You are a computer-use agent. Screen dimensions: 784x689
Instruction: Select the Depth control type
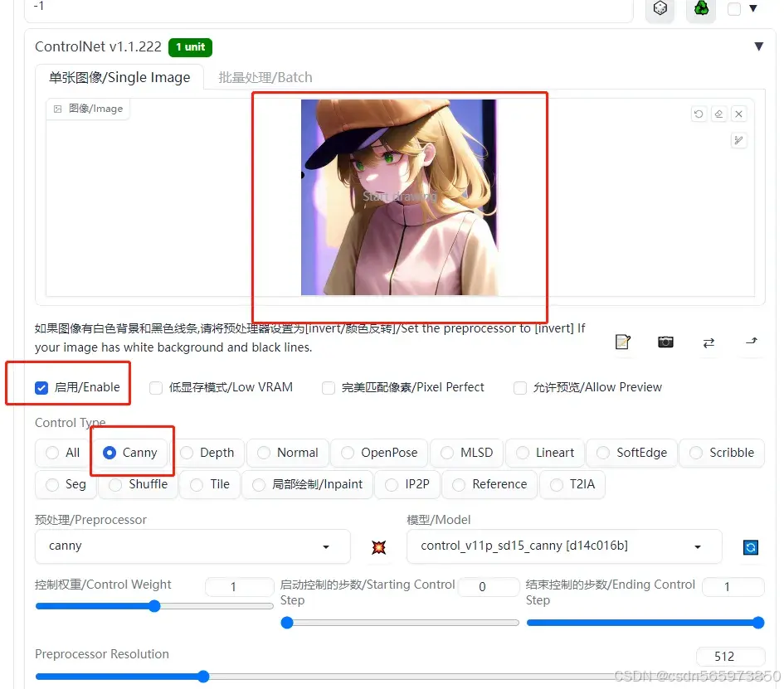[x=187, y=453]
